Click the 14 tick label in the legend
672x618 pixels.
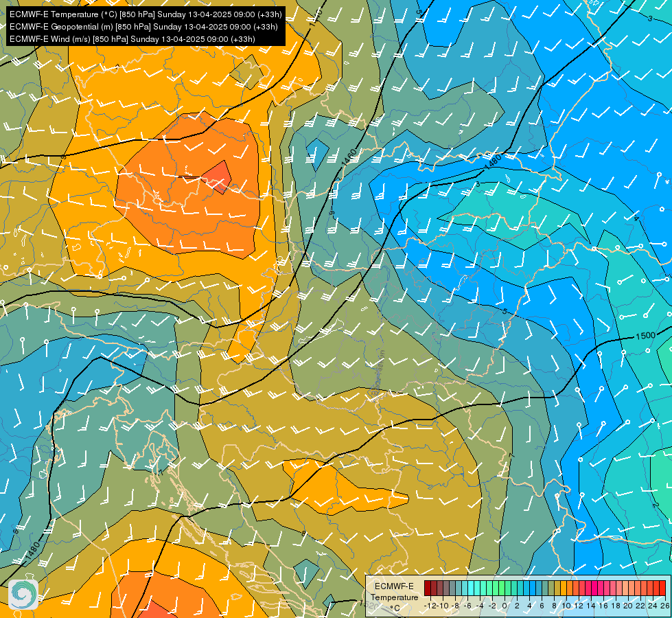pyautogui.click(x=591, y=606)
